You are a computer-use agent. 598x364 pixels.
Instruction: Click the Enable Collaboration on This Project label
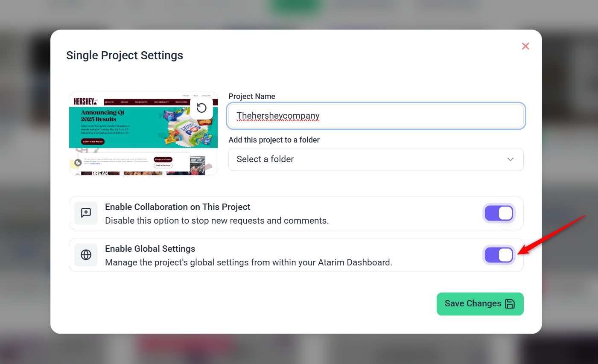(178, 207)
